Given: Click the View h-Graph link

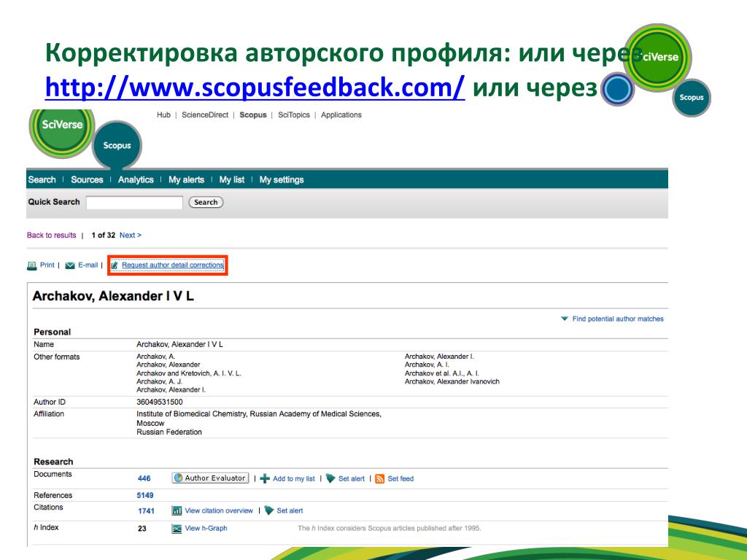Looking at the screenshot, I should point(206,528).
